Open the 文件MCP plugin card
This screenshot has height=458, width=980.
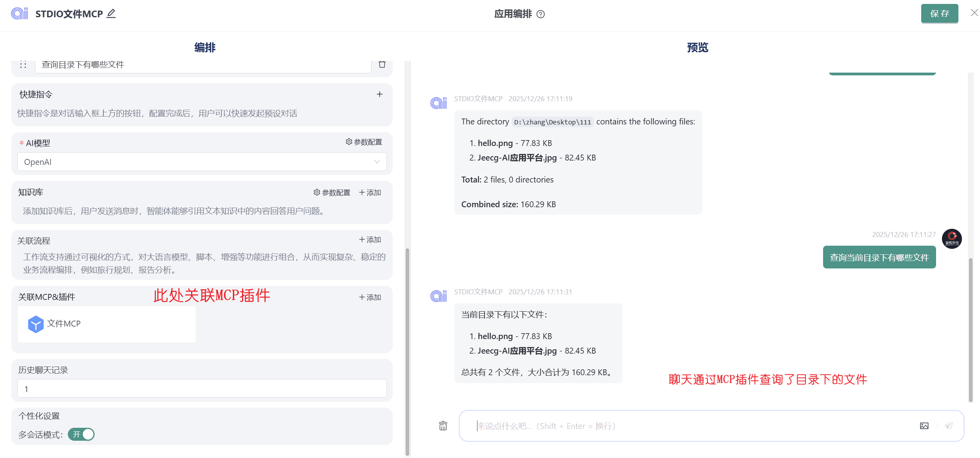tap(106, 324)
